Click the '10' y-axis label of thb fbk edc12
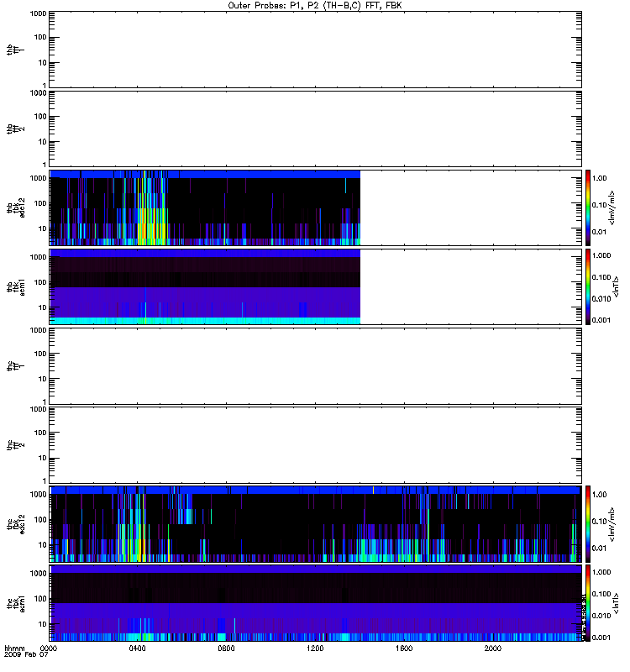Viewport: 630px width, 672px height. (43, 228)
